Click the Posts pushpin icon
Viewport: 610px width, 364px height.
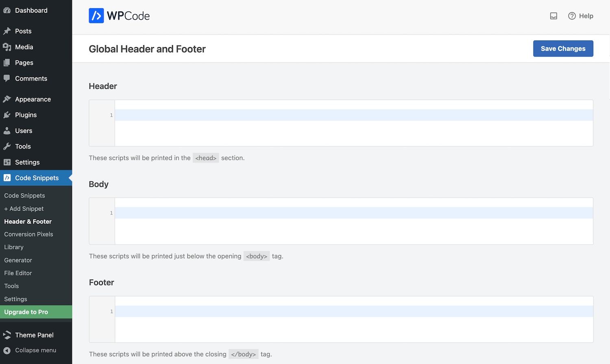7,31
